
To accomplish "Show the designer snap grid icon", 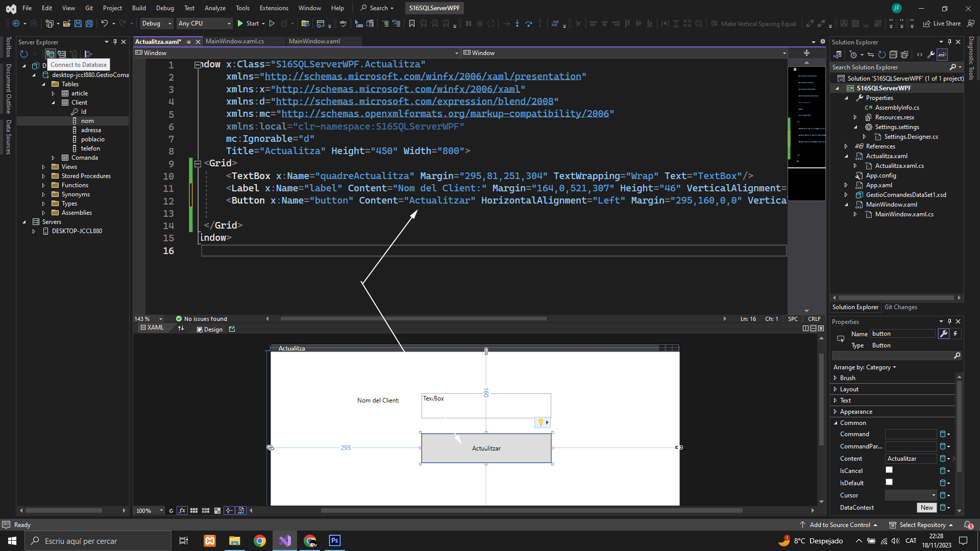I will pyautogui.click(x=194, y=510).
